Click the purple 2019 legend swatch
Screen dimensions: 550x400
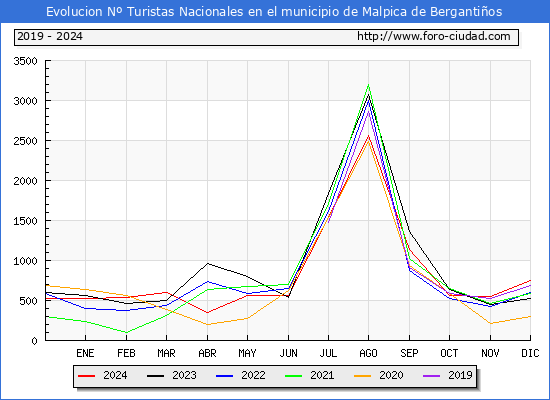pyautogui.click(x=431, y=376)
